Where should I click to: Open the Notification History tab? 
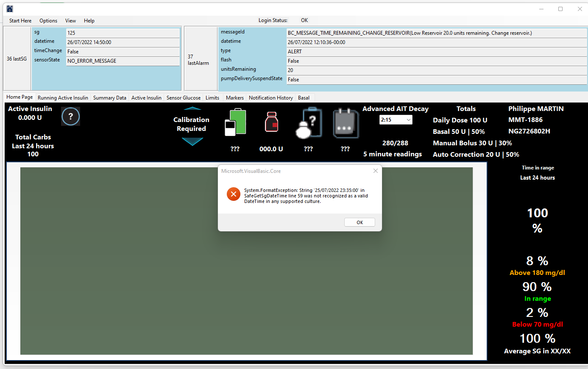point(270,97)
